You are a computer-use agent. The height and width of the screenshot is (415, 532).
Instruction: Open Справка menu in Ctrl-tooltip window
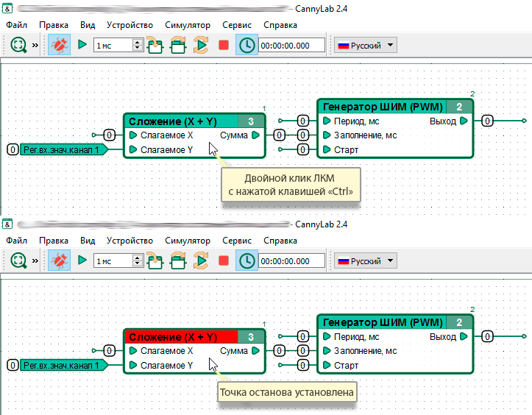tap(280, 25)
